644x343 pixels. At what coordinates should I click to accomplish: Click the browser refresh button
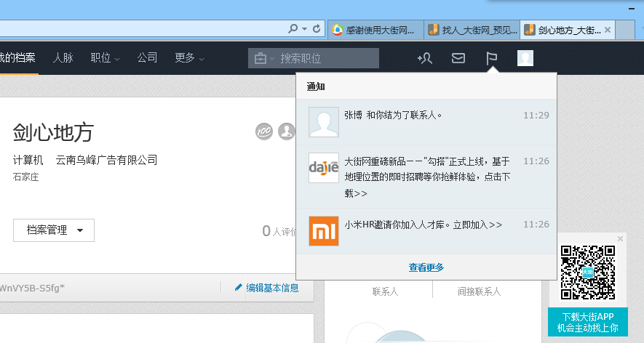point(317,29)
